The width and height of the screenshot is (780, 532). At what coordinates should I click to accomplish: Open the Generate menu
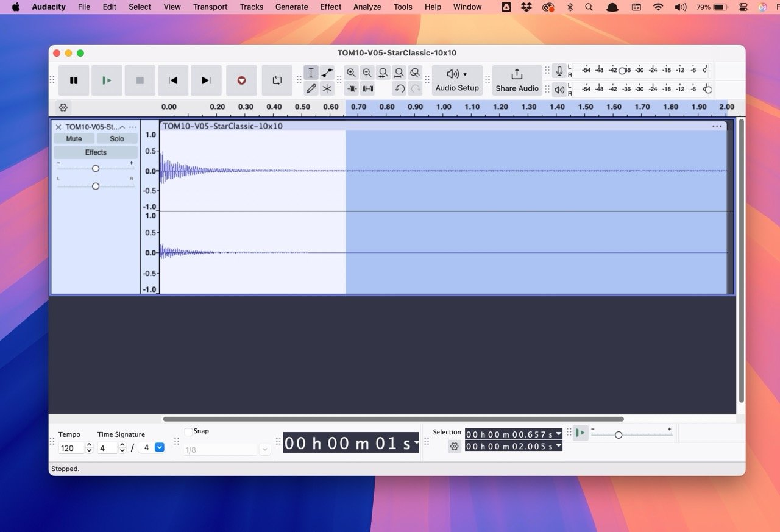click(291, 7)
